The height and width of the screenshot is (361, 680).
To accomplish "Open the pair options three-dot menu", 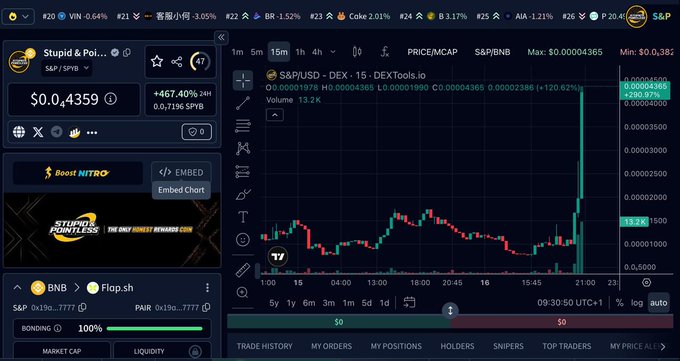I will click(x=207, y=288).
